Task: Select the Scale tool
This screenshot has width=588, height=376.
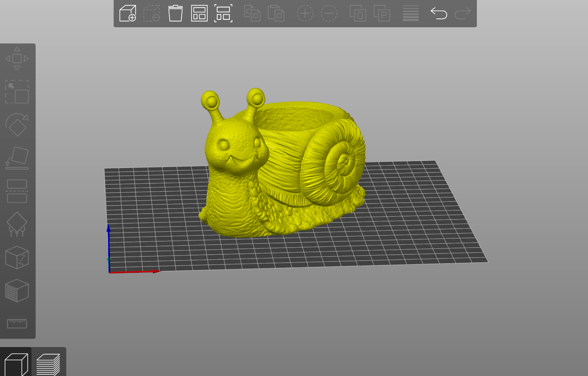Action: pyautogui.click(x=17, y=92)
